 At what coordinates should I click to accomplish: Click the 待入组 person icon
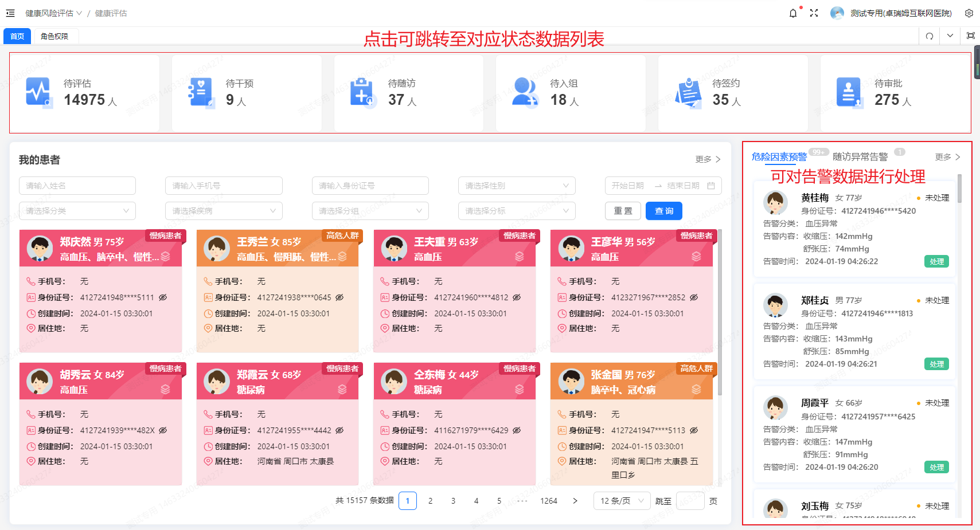point(525,92)
